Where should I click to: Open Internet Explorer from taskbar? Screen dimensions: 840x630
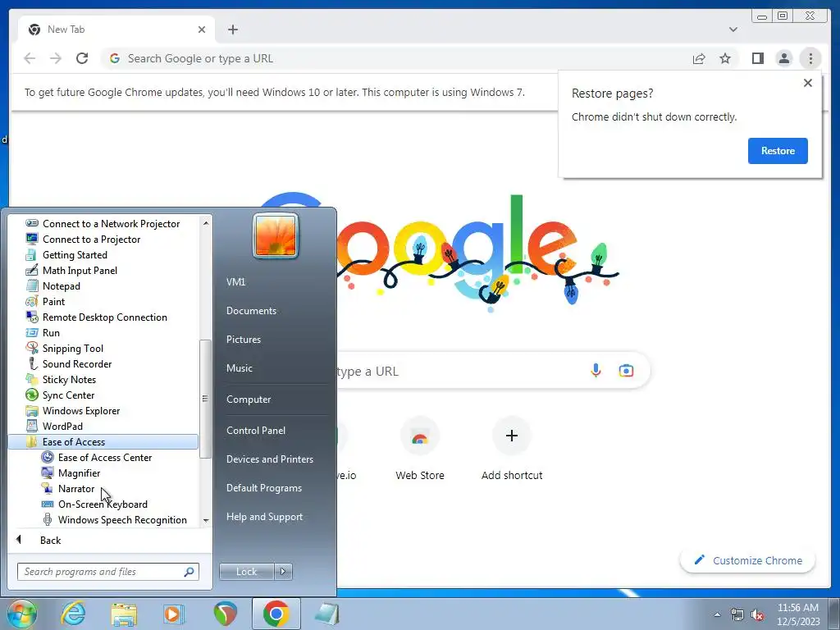coord(73,614)
